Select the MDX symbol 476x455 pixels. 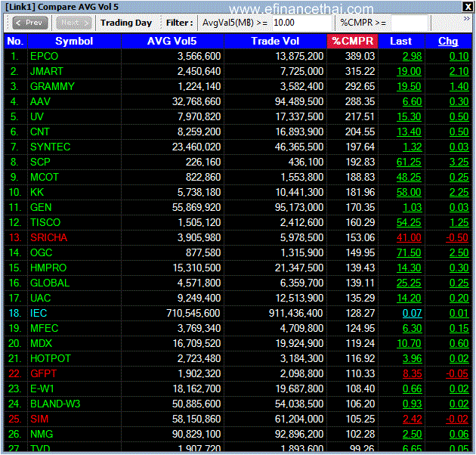(41, 343)
